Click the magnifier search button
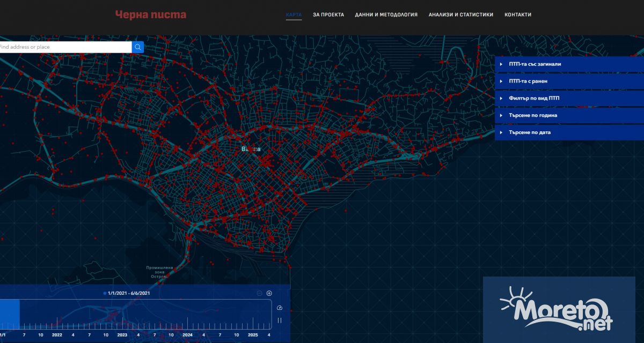This screenshot has height=343, width=644. 138,47
